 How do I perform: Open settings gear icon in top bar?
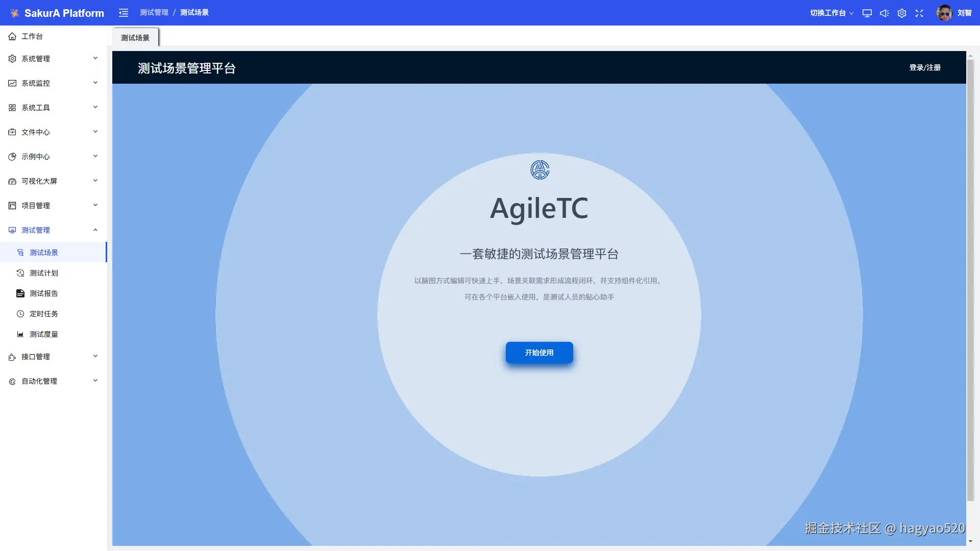[902, 13]
